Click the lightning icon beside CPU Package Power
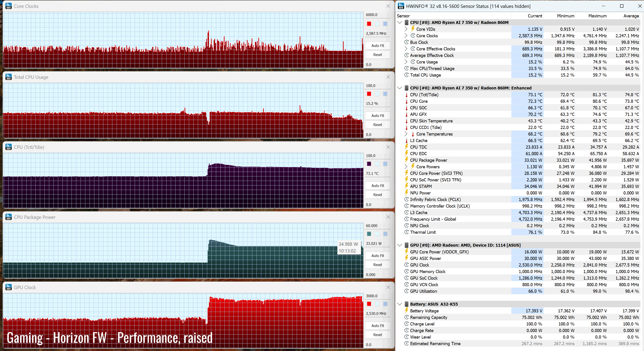The image size is (644, 351). (406, 160)
